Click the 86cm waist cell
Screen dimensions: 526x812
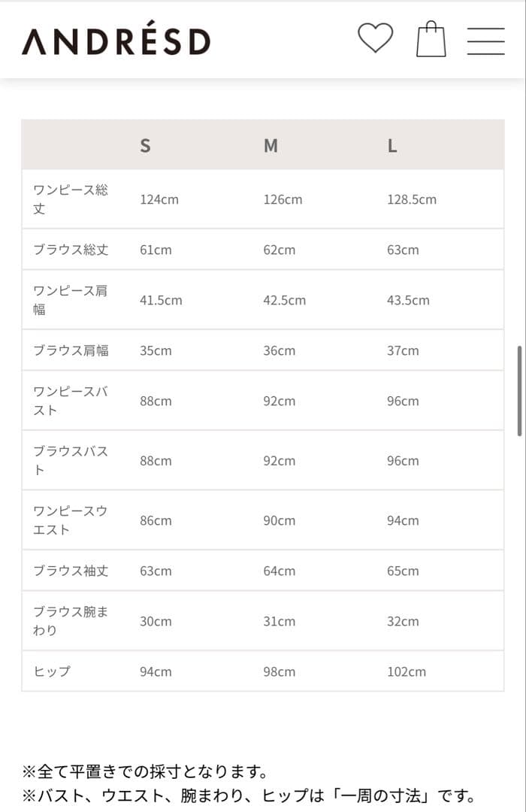coord(156,520)
